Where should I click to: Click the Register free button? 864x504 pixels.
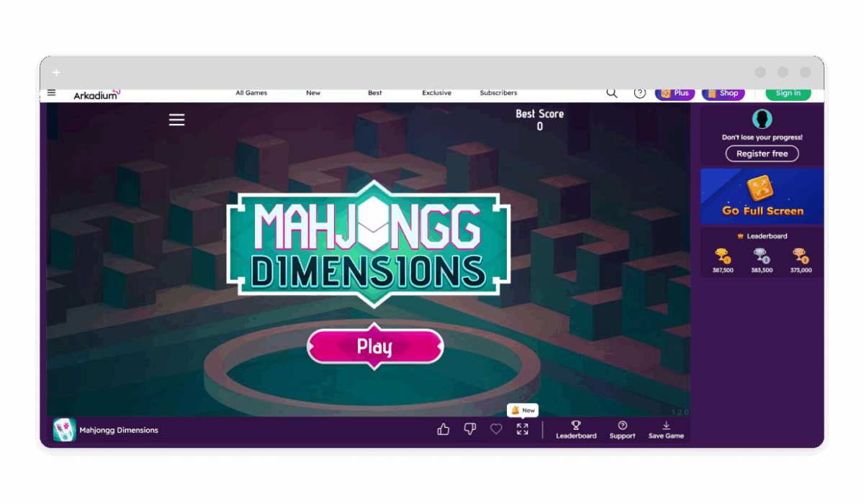pyautogui.click(x=762, y=153)
